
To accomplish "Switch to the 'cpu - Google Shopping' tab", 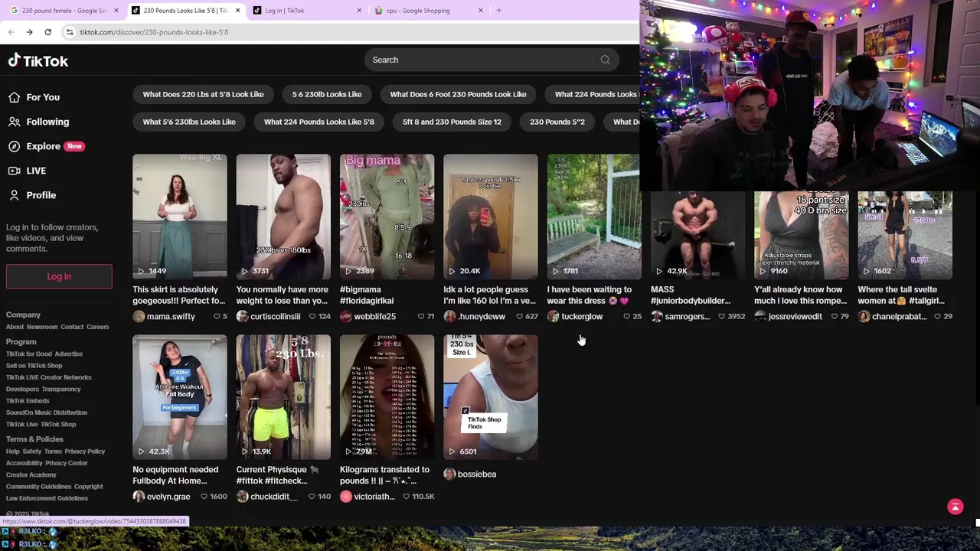I will (x=429, y=11).
